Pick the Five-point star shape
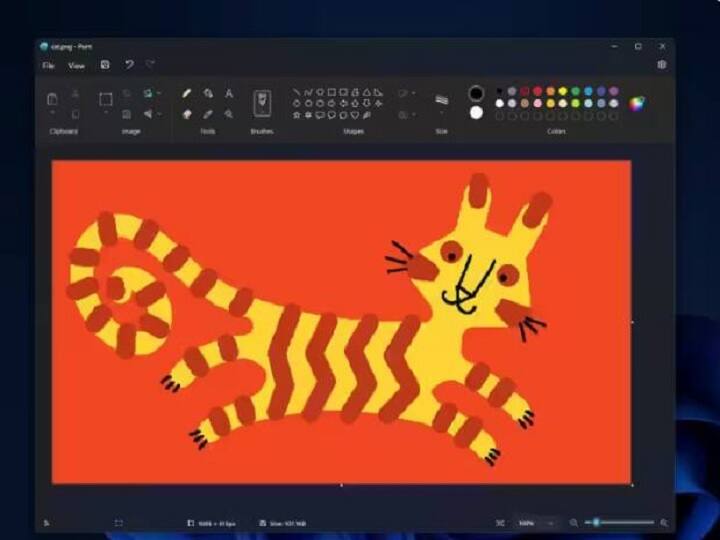This screenshot has width=720, height=540. click(x=297, y=115)
